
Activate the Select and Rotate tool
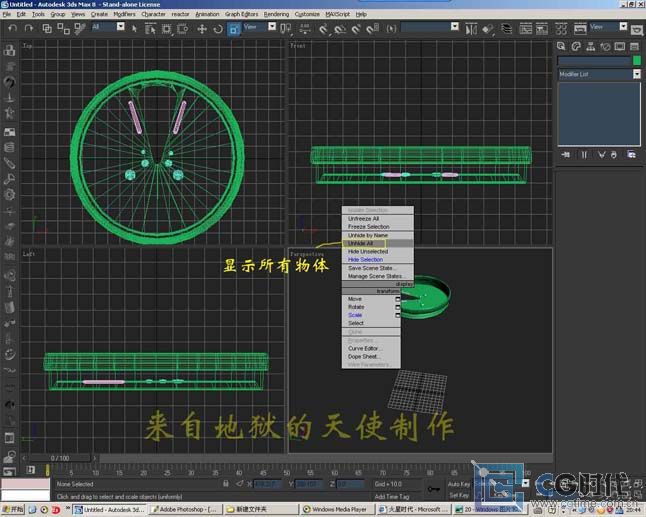[x=218, y=29]
